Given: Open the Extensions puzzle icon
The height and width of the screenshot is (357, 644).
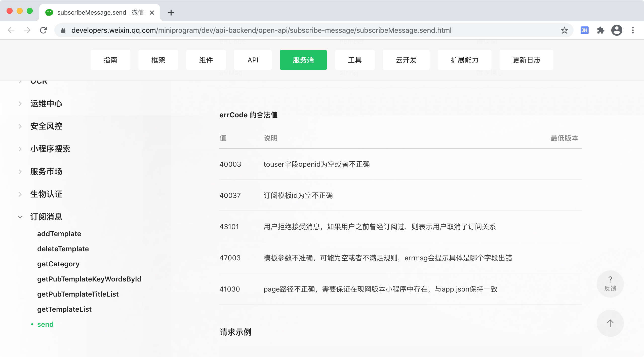Looking at the screenshot, I should [x=600, y=30].
